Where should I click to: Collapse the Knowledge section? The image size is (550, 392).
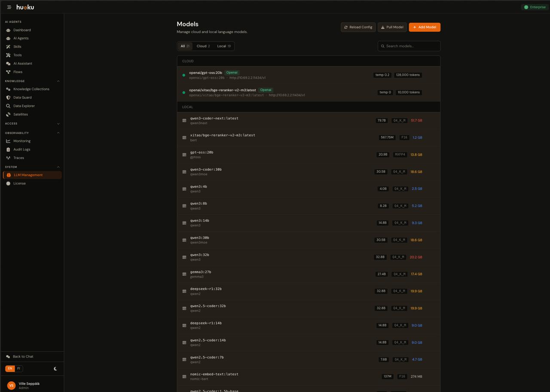tap(58, 81)
